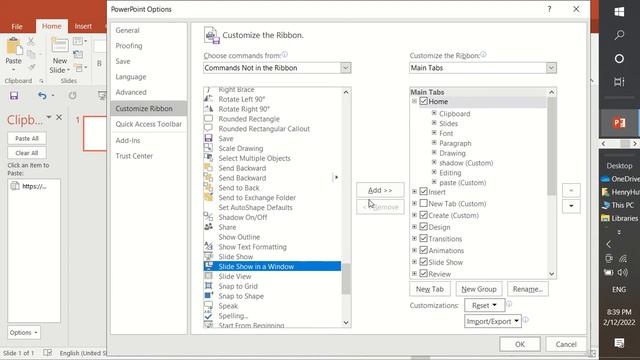Click the Save command floppy icon in list
This screenshot has height=360, width=640.
pyautogui.click(x=209, y=138)
